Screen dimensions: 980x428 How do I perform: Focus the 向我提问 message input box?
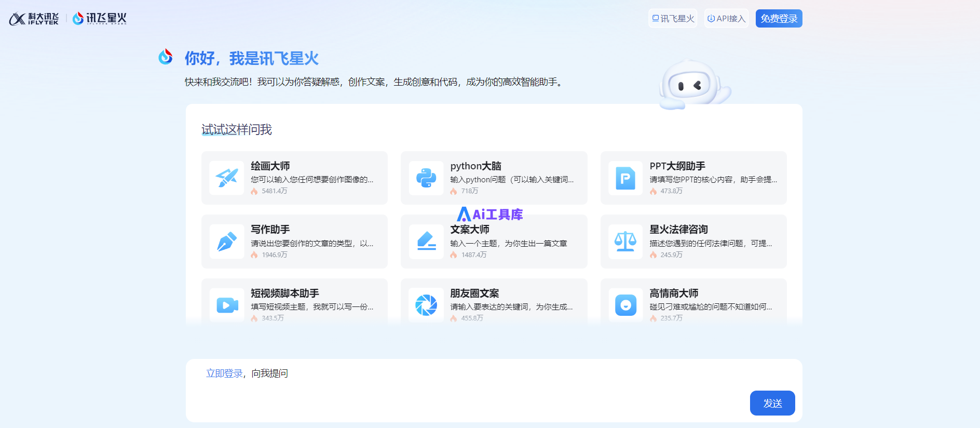(x=494, y=390)
